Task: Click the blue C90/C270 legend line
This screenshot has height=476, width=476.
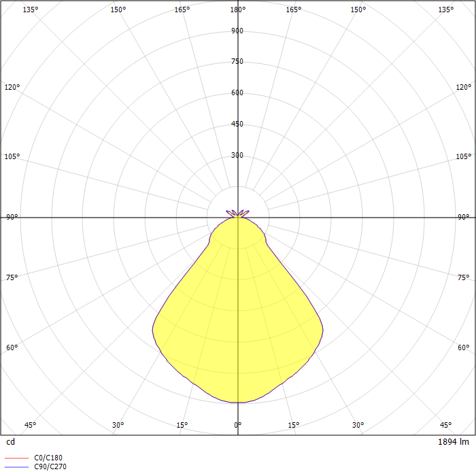Action: pyautogui.click(x=17, y=467)
